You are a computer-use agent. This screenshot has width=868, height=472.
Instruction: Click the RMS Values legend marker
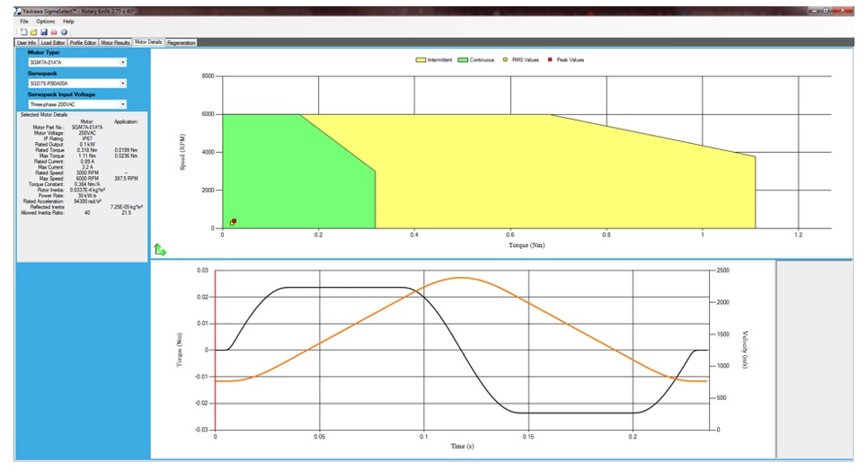click(x=505, y=60)
